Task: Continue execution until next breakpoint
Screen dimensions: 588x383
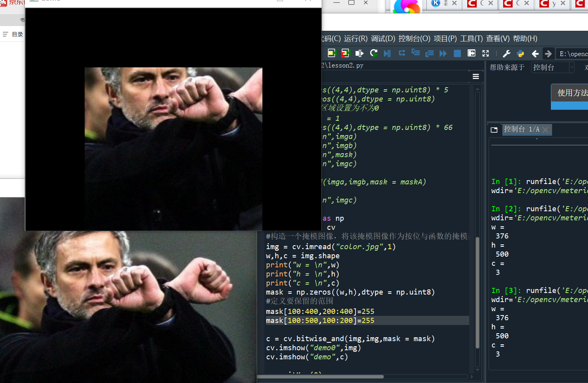Action: (x=443, y=53)
